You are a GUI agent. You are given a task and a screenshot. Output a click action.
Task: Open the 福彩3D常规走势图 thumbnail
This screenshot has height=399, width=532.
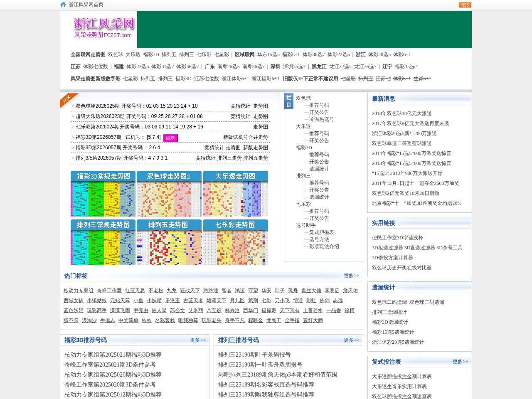coord(103,194)
